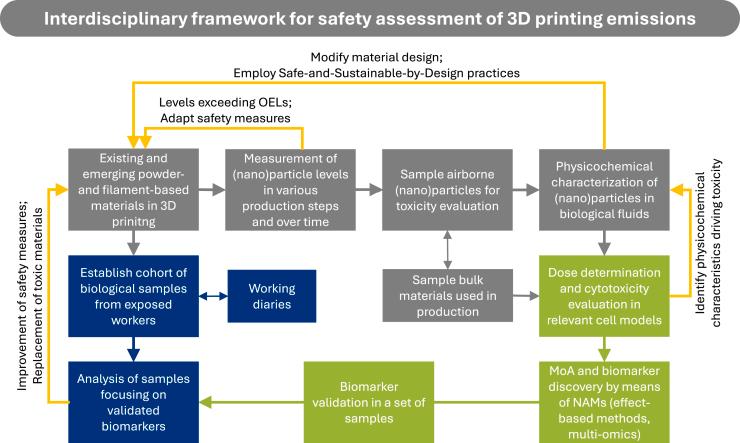Click the 'Sample bulk materials used in production' box
The image size is (740, 443).
click(x=447, y=296)
